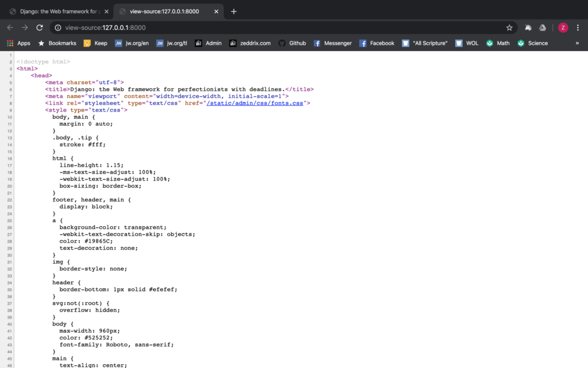Open the "All Scripture" bookmark

425,43
